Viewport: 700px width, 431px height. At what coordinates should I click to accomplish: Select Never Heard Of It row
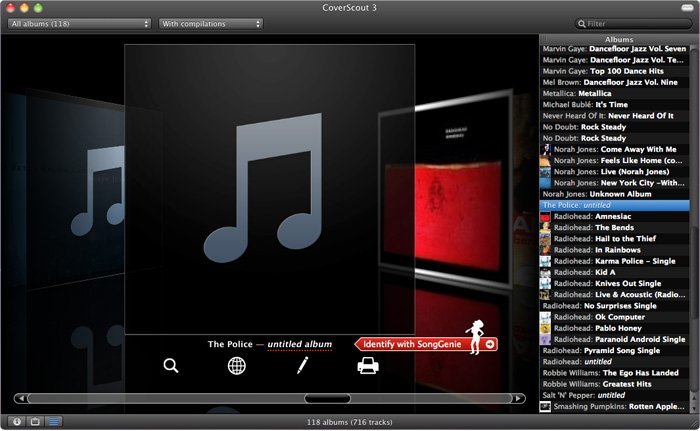614,116
